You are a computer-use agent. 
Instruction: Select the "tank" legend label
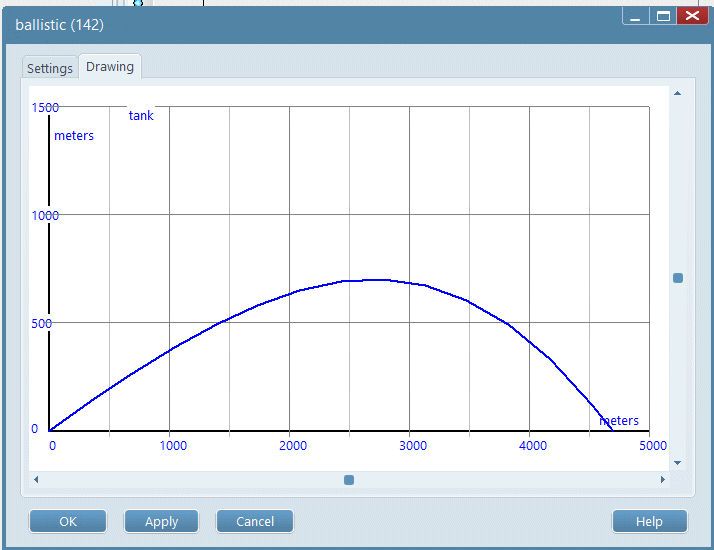click(141, 115)
